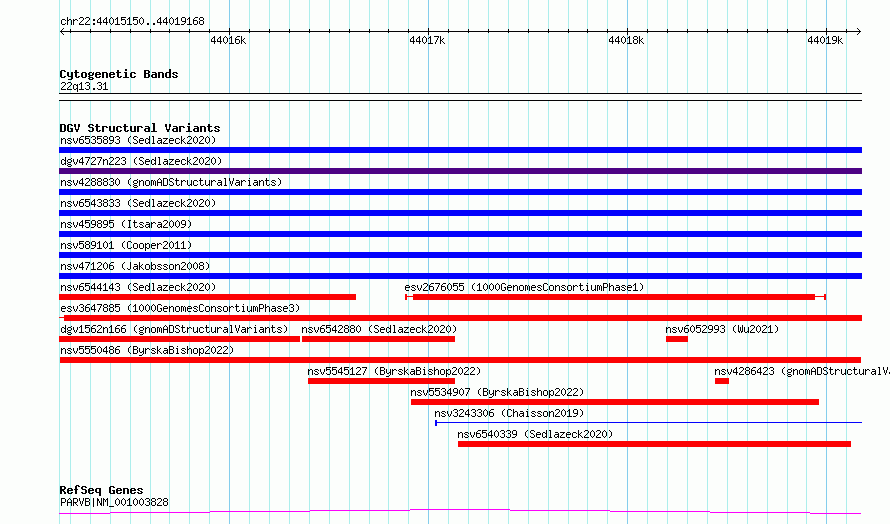Click the blue bar under nsv459895
The width and height of the screenshot is (890, 524).
[460, 234]
